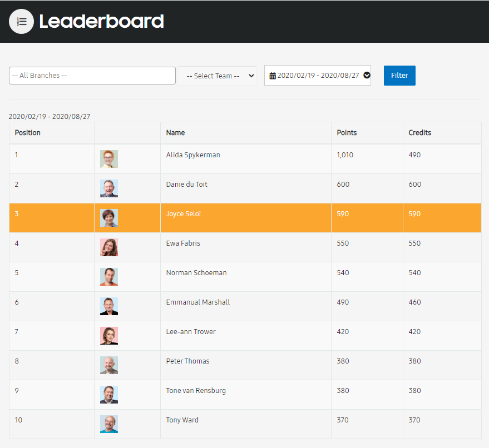The image size is (489, 448).
Task: Open date range dropdown arrow circle
Action: point(367,75)
